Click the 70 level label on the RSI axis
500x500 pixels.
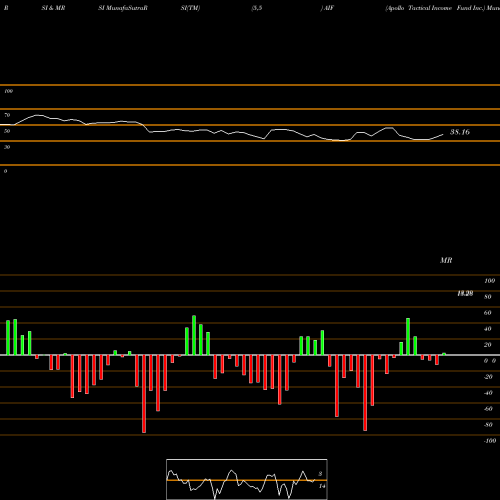pos(7,115)
